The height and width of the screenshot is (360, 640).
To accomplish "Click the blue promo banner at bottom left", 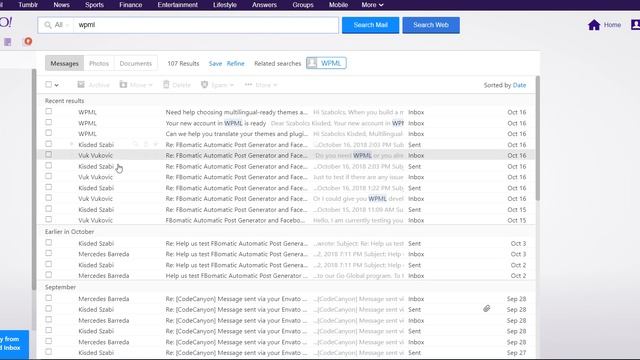I will click(x=14, y=344).
